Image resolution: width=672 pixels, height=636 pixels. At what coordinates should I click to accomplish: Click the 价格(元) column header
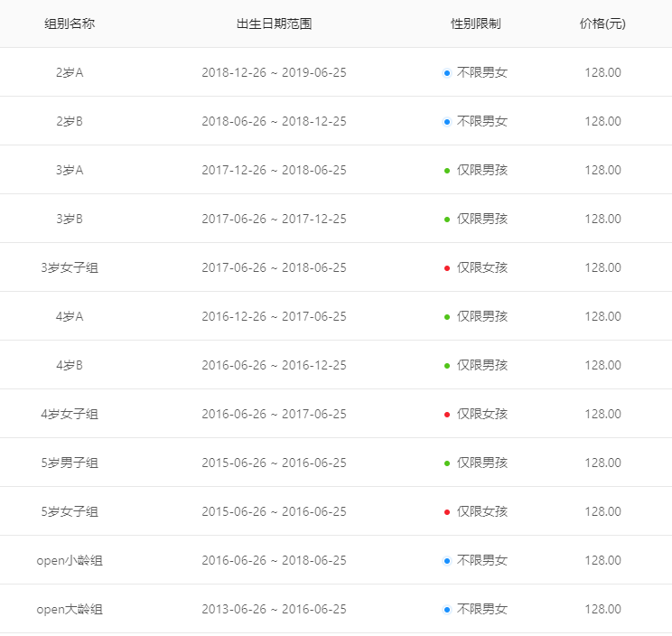pos(602,23)
